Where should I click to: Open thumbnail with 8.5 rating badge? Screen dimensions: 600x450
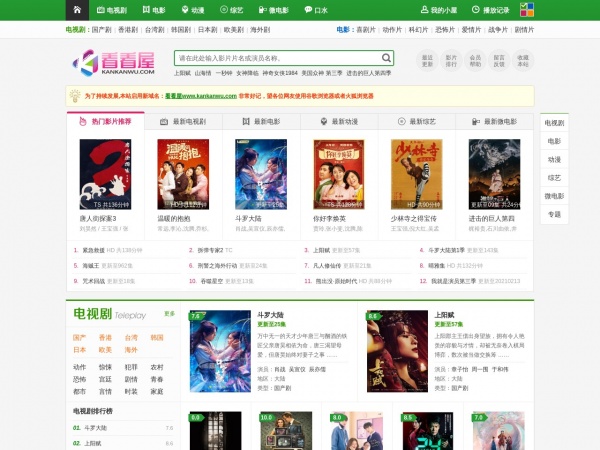[428, 431]
